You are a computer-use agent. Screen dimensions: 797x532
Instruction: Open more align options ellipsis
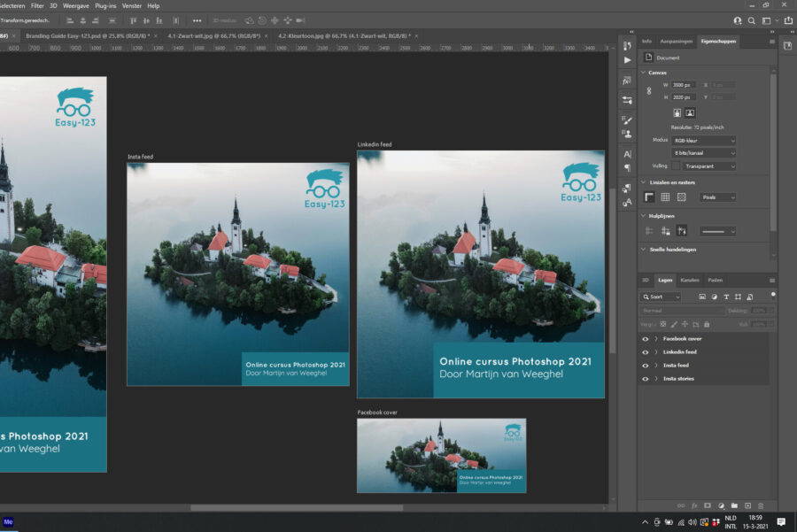point(197,21)
